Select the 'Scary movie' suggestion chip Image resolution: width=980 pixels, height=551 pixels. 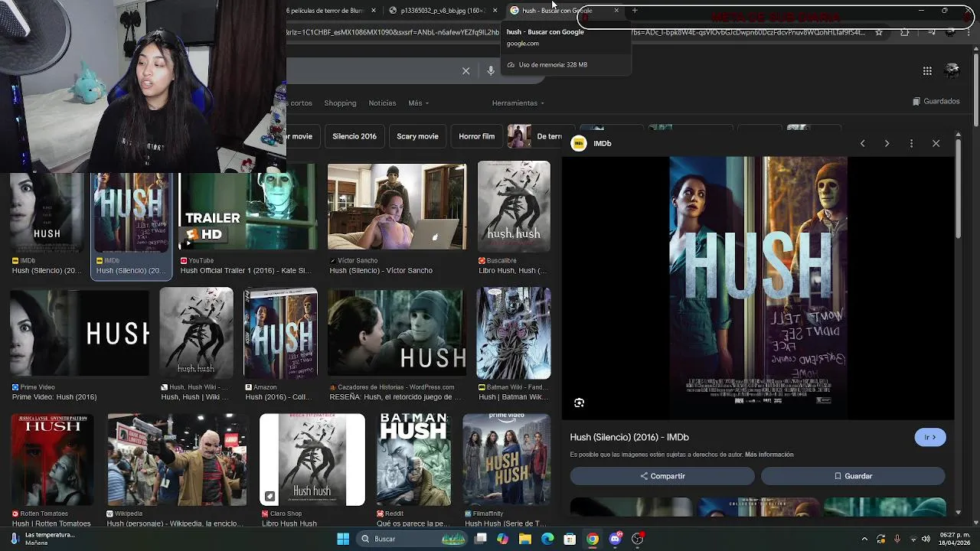click(x=417, y=136)
